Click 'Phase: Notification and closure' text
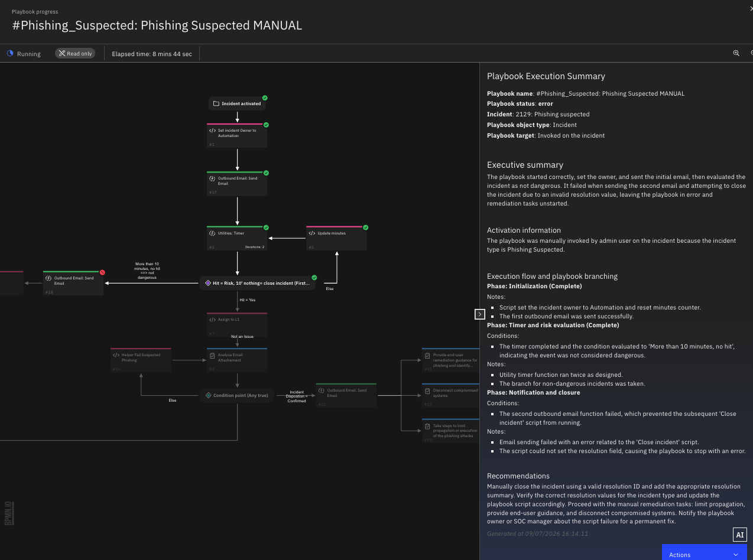 point(534,393)
